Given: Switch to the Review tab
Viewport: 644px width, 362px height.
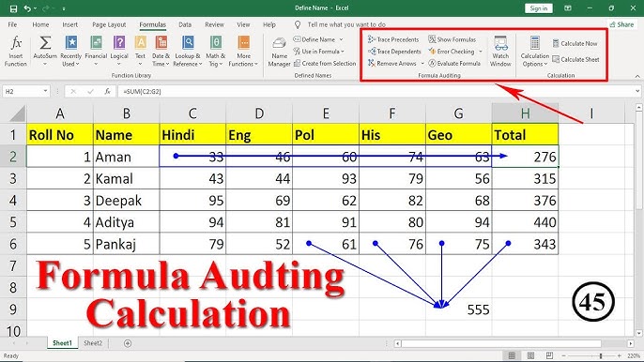Looking at the screenshot, I should (214, 24).
